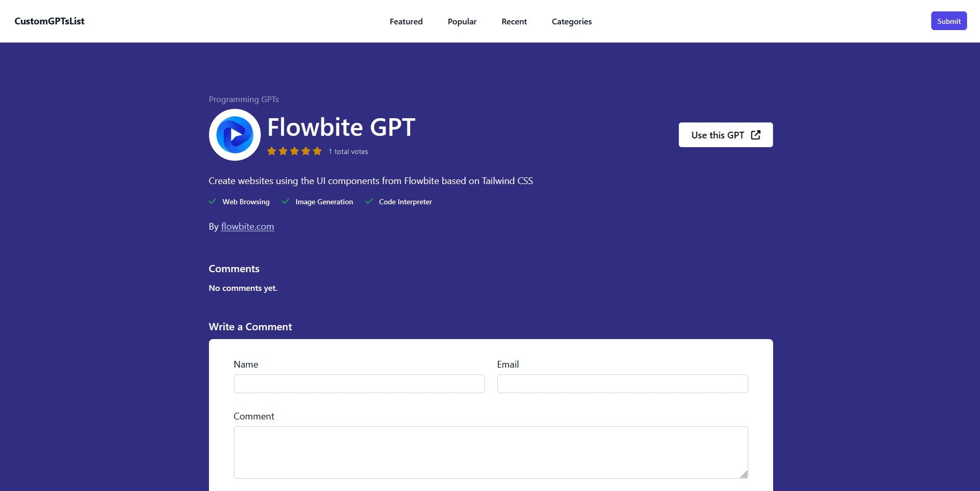
Task: Click the 'Email' field label
Action: [508, 364]
